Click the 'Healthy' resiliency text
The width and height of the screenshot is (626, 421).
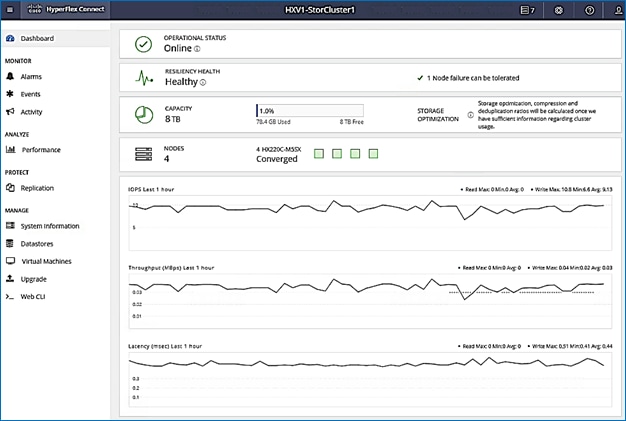click(181, 81)
